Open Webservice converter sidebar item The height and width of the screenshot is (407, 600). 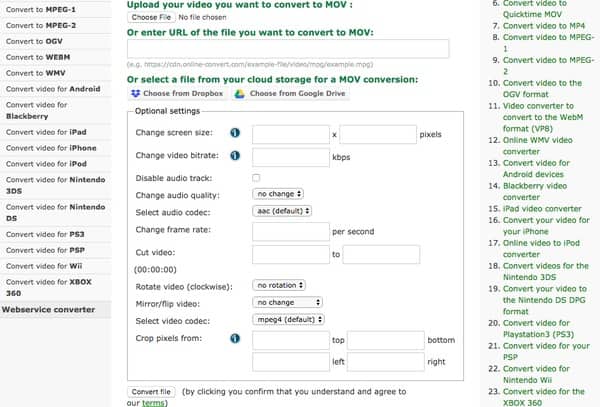pos(46,310)
